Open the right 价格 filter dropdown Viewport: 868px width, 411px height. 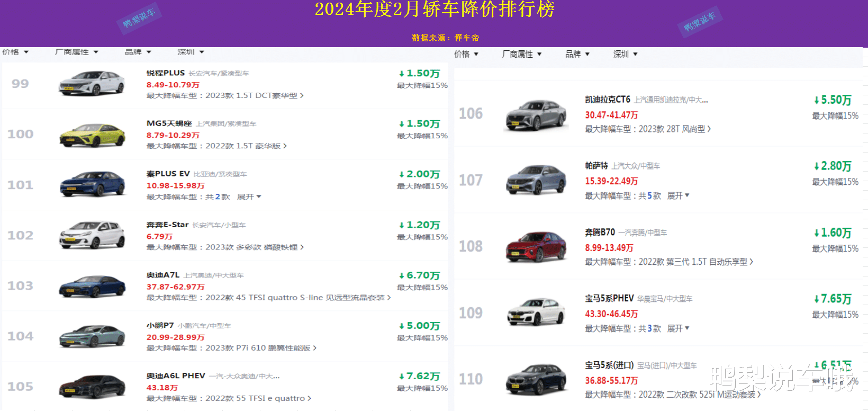point(466,54)
